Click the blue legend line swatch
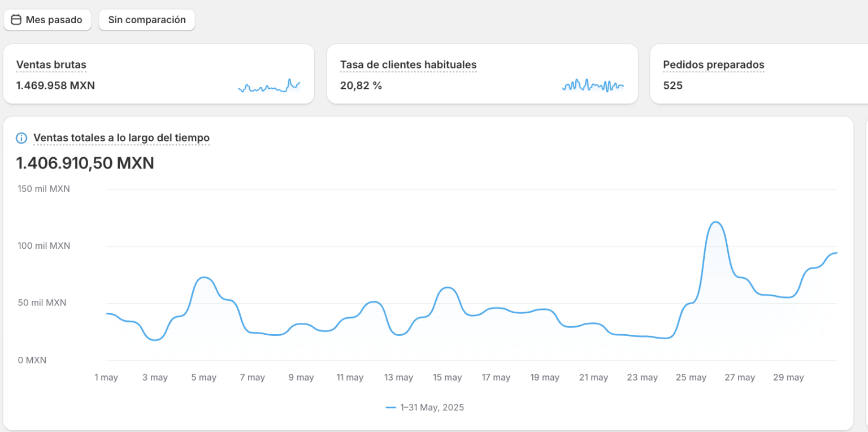This screenshot has height=432, width=868. click(x=390, y=408)
